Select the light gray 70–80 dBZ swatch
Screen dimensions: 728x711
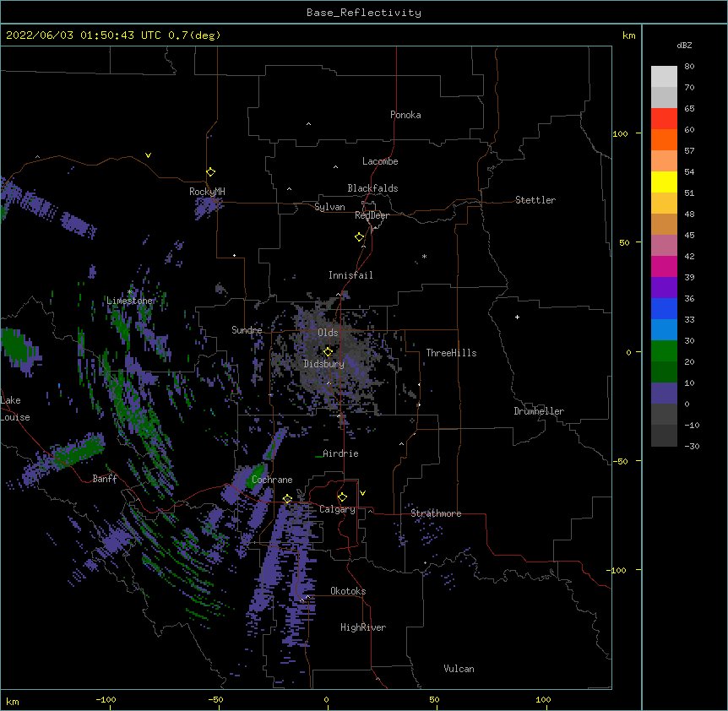click(664, 77)
